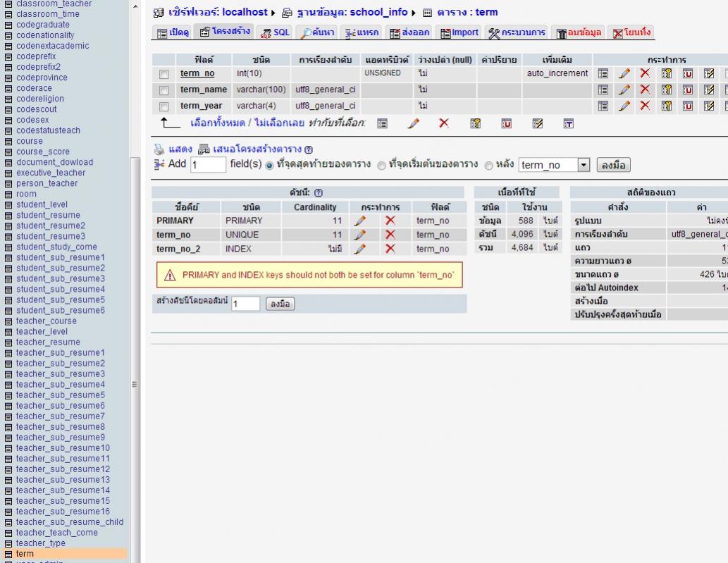Click the index icon in the term_year row
Image resolution: width=728 pixels, height=563 pixels.
point(709,106)
